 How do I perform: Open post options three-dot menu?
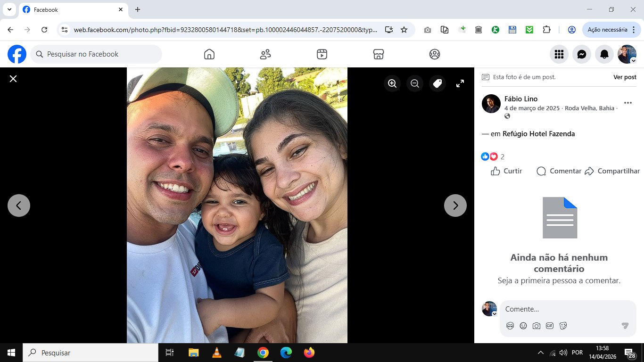[628, 103]
